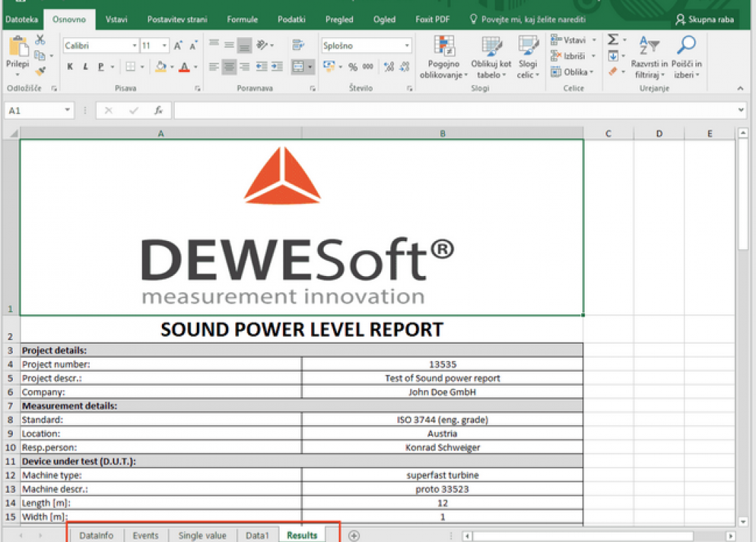756x542 pixels.
Task: Apply percent style format
Action: (x=353, y=67)
